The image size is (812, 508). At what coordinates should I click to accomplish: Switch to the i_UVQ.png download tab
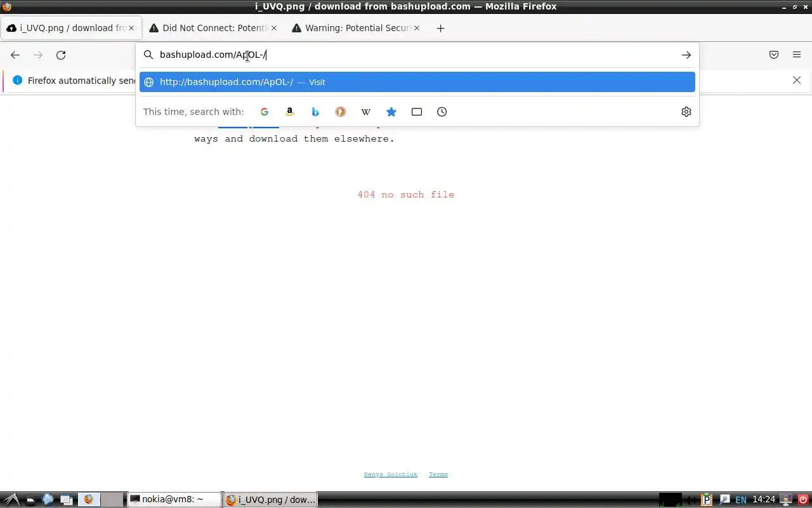(70, 28)
